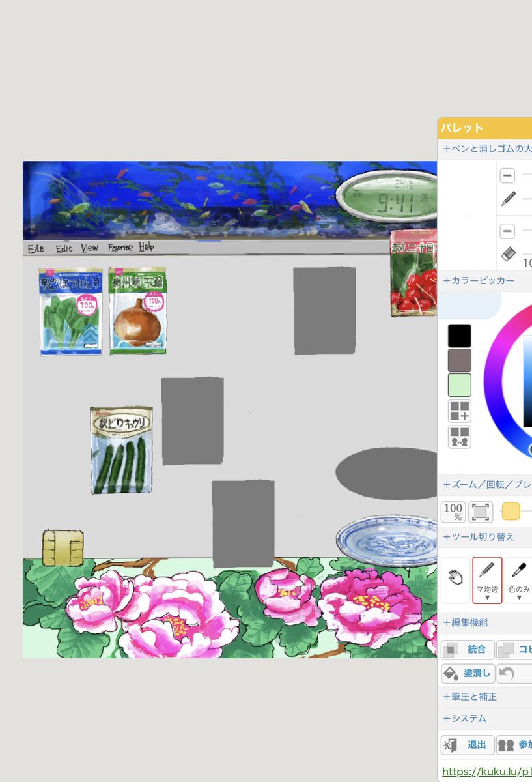The image size is (532, 782).
Task: Click the コピー copy layer button
Action: pos(514,650)
